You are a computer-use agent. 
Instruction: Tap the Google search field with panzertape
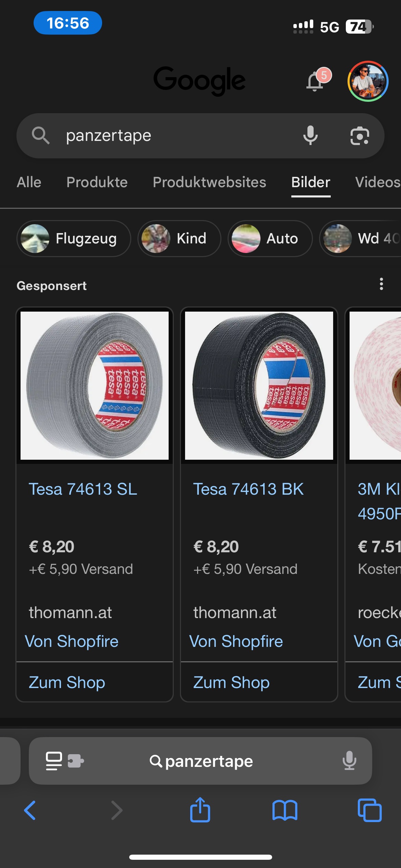pyautogui.click(x=171, y=136)
